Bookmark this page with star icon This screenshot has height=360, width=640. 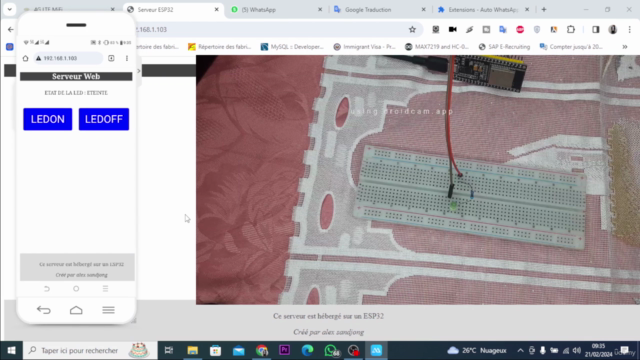pos(412,29)
